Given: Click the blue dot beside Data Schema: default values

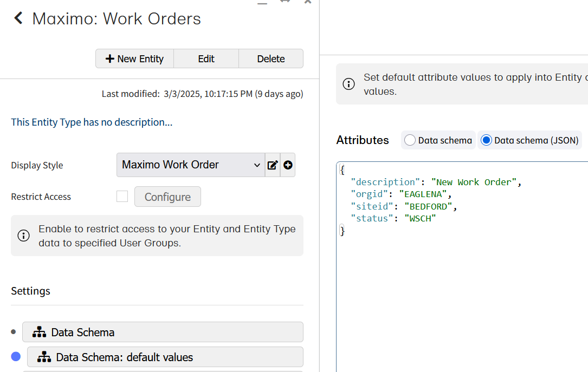Looking at the screenshot, I should 16,357.
